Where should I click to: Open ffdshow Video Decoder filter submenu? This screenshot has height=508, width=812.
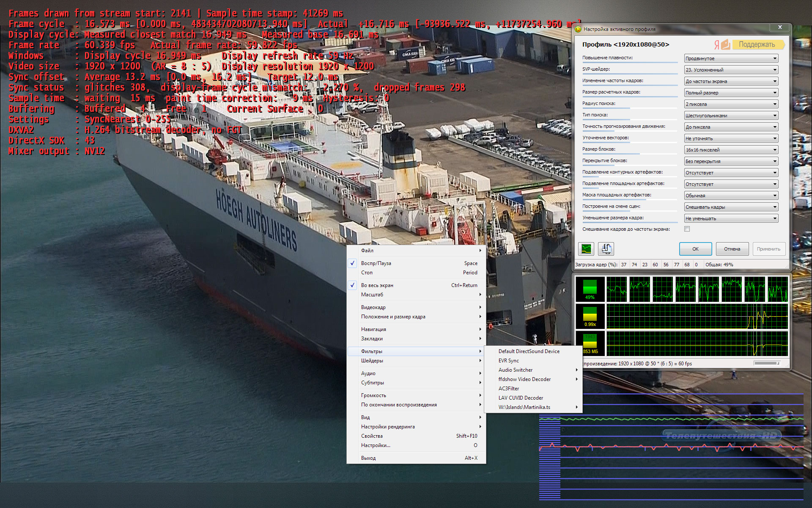pos(524,379)
